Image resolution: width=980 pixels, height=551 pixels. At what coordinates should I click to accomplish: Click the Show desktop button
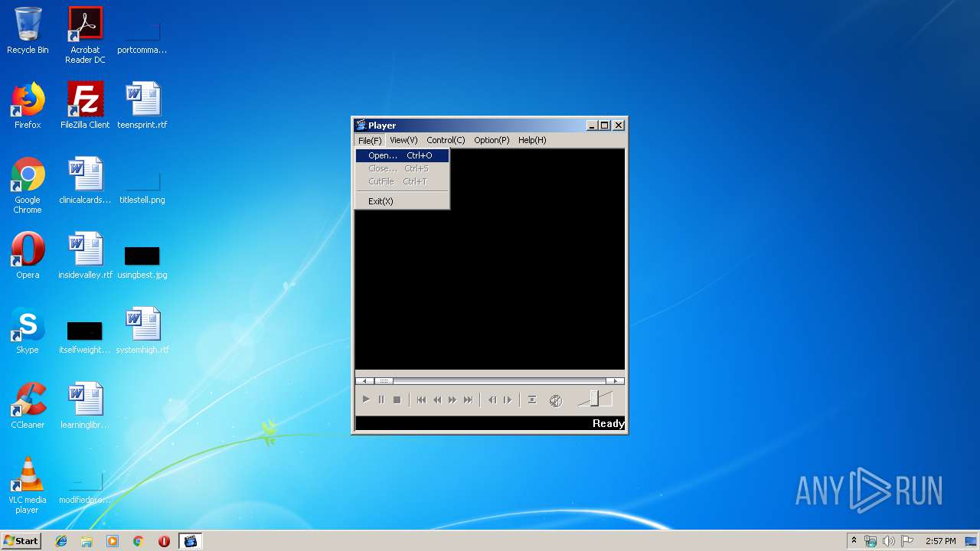pyautogui.click(x=972, y=541)
